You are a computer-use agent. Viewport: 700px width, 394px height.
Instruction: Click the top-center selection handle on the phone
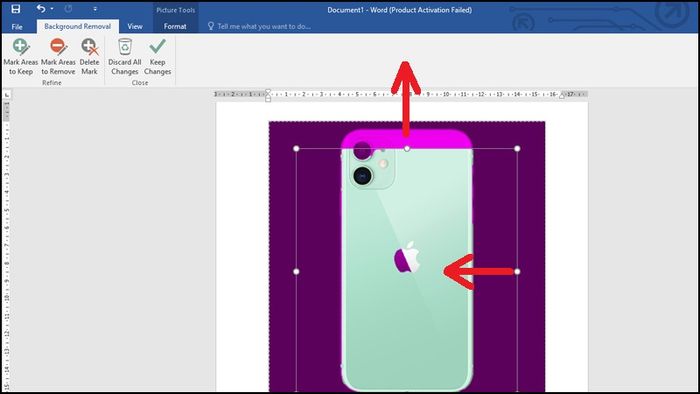pos(407,149)
